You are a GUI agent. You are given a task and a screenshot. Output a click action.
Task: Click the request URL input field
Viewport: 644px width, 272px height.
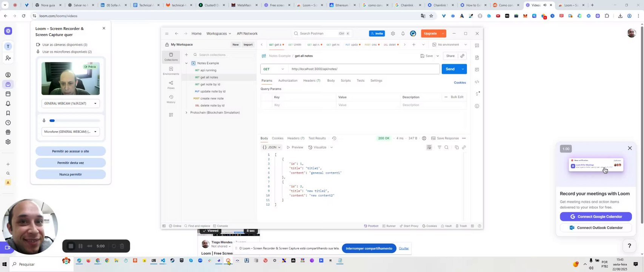[364, 69]
